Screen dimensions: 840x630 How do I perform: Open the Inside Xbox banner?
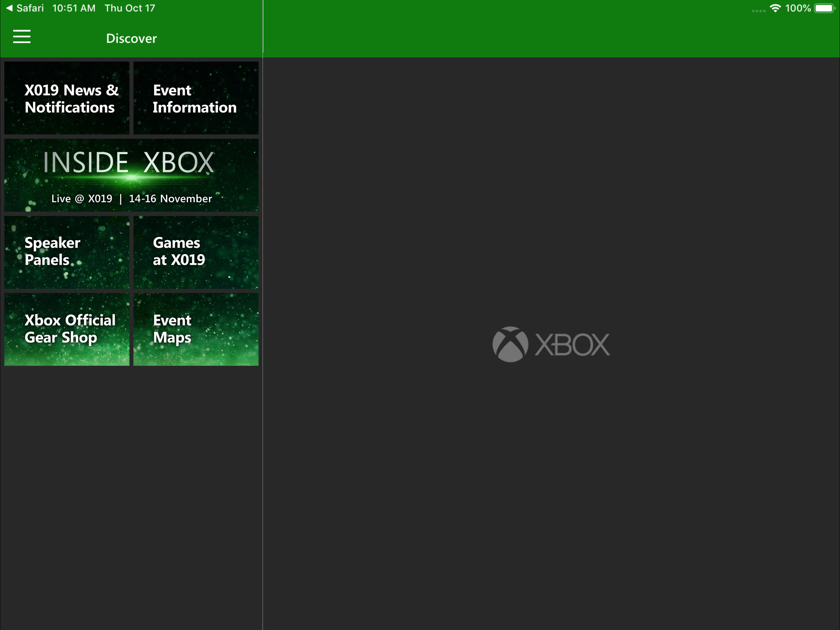point(131,175)
